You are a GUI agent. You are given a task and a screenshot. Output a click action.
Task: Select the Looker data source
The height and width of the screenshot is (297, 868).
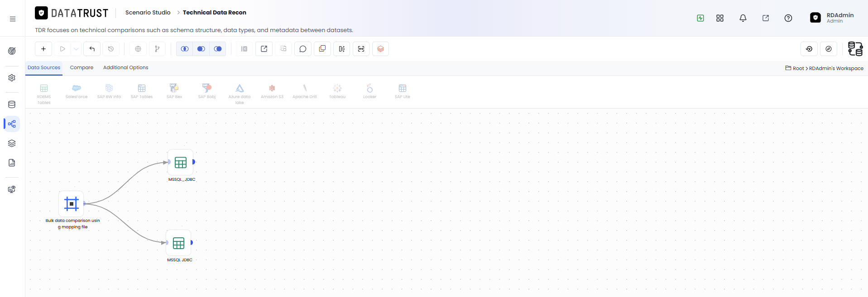click(x=370, y=91)
